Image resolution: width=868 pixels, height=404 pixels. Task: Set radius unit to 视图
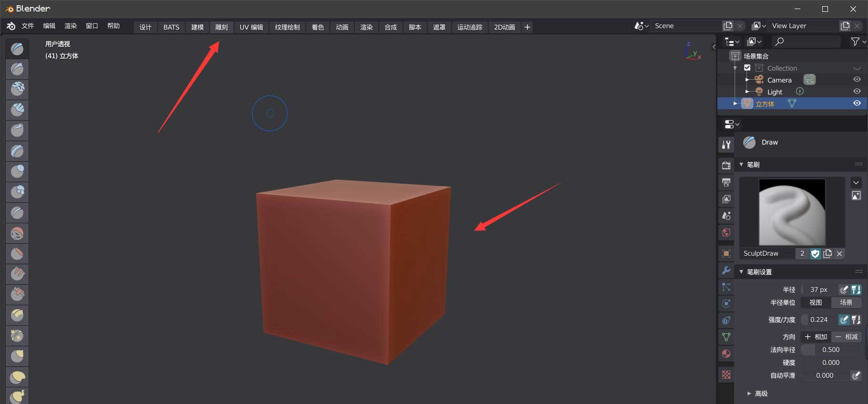816,302
